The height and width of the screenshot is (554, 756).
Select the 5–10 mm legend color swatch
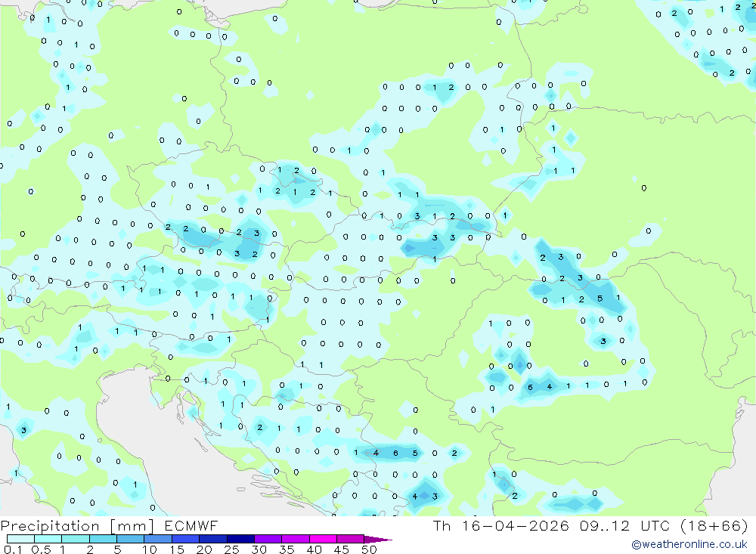(x=131, y=539)
